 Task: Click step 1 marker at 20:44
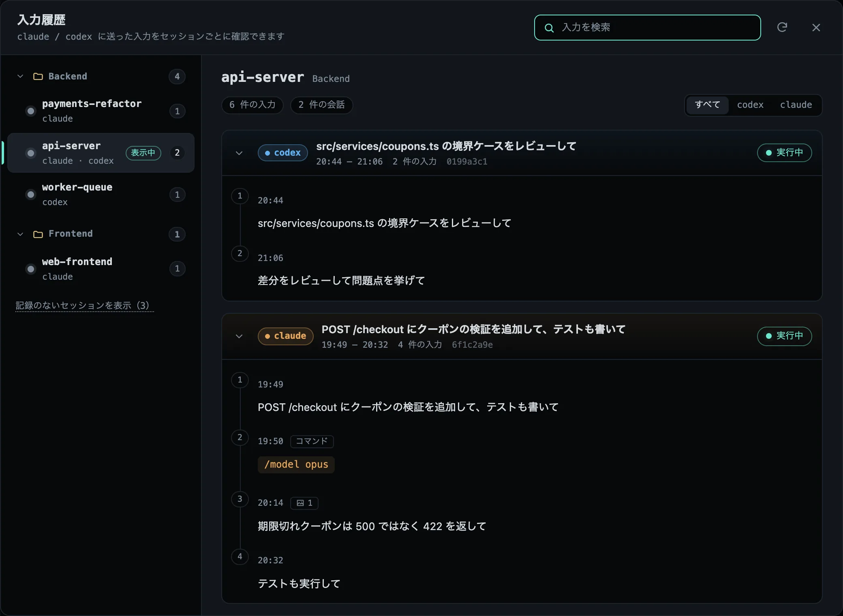[240, 196]
